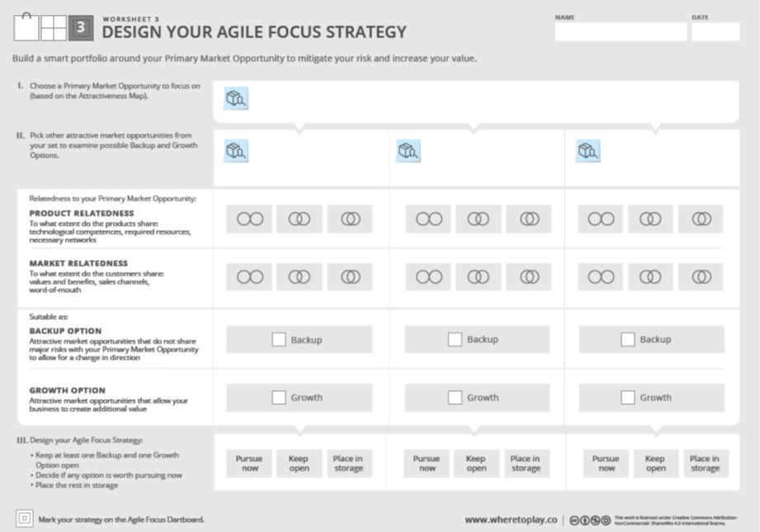This screenshot has width=760, height=532.
Task: Click the shopping bag icon in header
Action: [26, 27]
